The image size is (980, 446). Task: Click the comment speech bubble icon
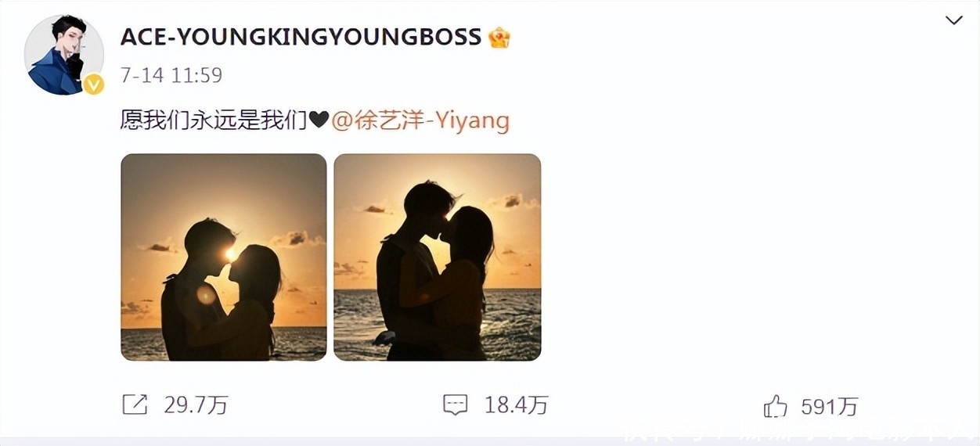(x=455, y=405)
